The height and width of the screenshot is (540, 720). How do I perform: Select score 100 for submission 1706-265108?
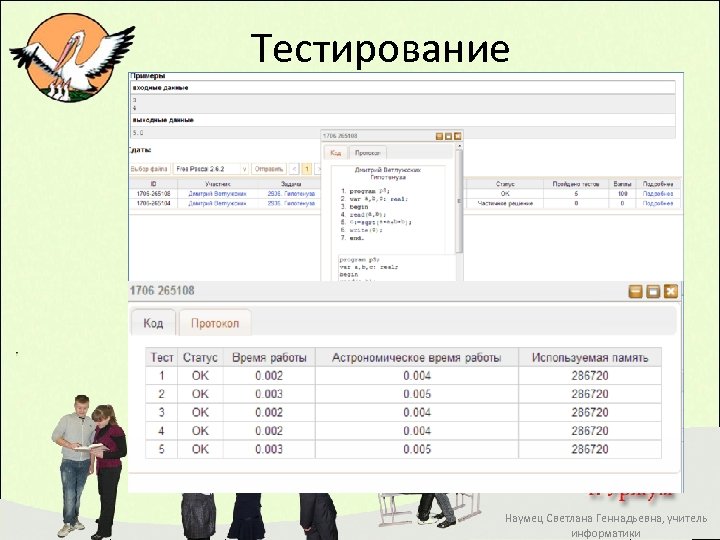click(x=622, y=194)
